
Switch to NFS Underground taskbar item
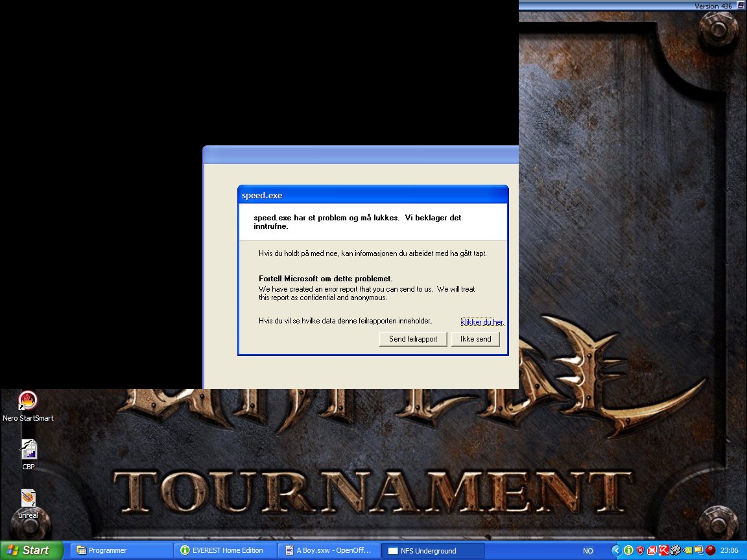433,550
